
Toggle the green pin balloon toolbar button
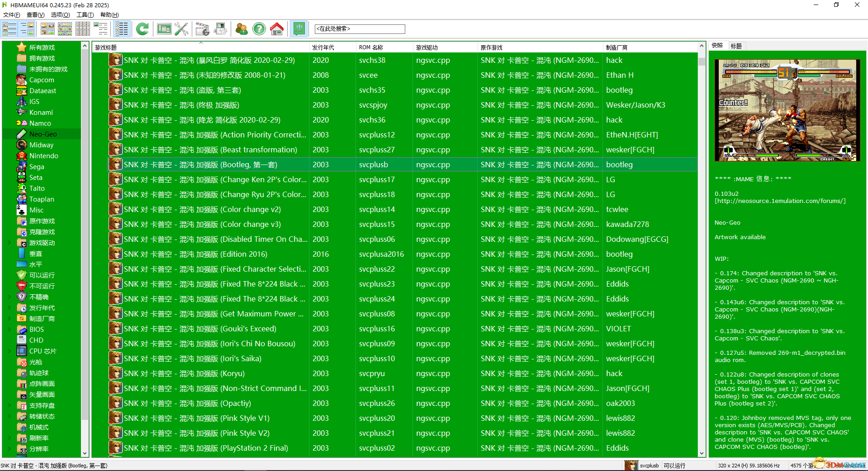pyautogui.click(x=299, y=29)
